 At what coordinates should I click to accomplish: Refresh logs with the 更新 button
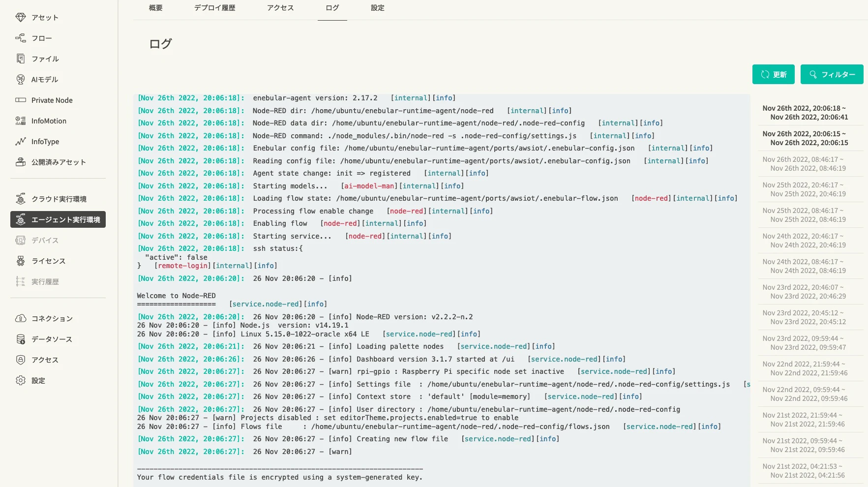click(774, 74)
